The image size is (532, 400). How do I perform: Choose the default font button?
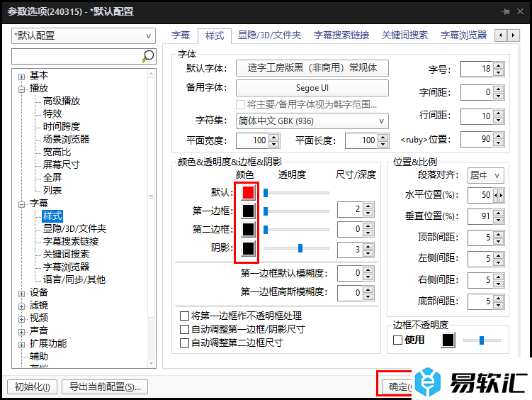click(312, 68)
